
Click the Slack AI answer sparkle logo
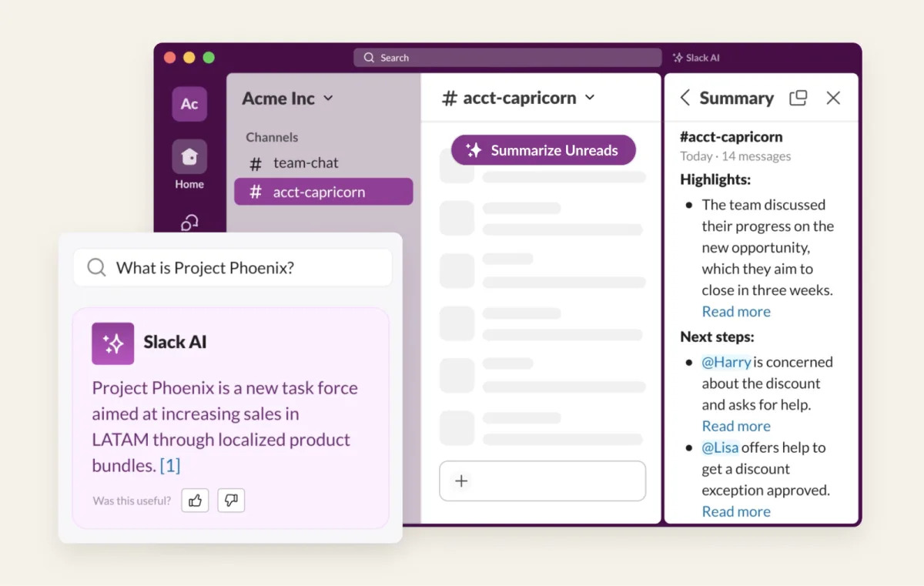coord(113,343)
